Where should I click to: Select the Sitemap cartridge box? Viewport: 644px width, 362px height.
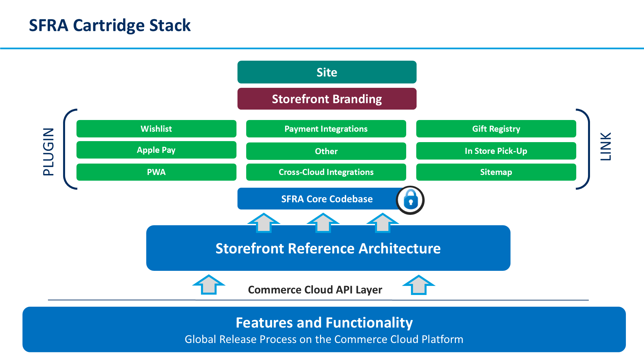496,172
